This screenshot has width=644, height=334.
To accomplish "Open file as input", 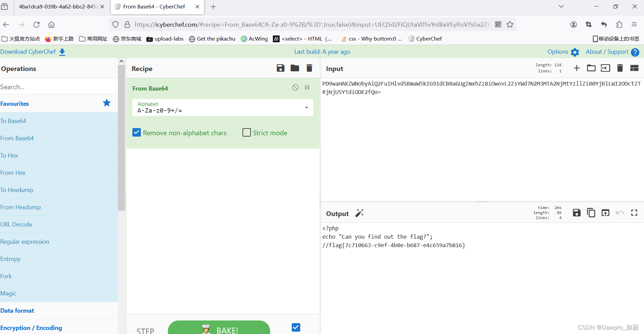I will (606, 68).
